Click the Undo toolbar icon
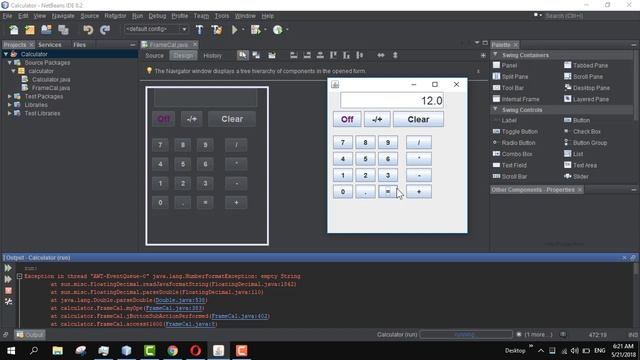 (88, 30)
